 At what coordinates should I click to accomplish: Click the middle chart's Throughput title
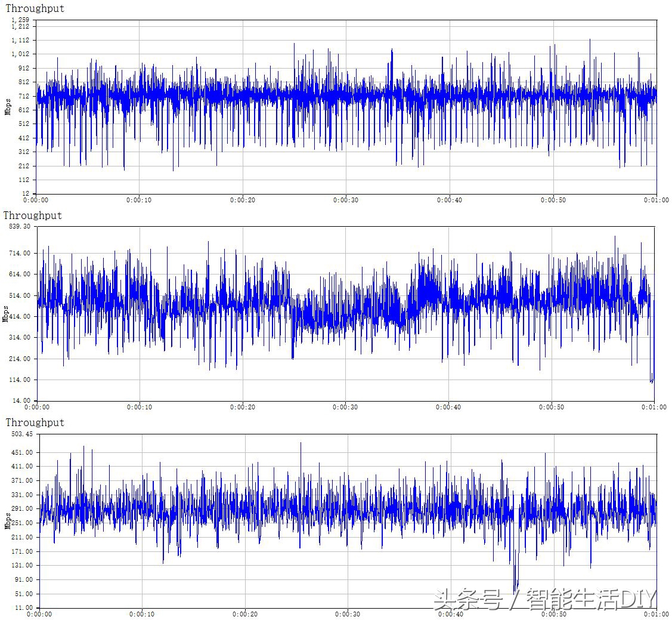coord(33,215)
